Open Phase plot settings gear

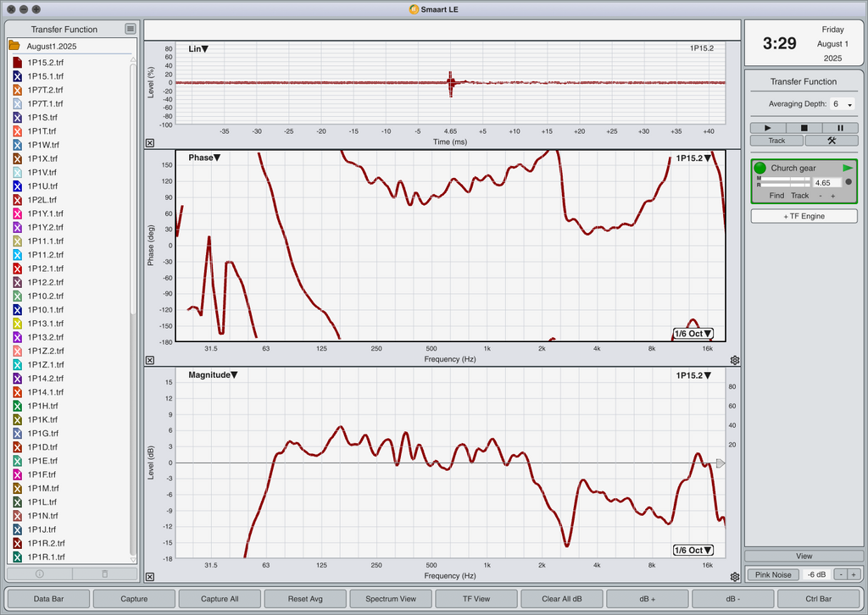pyautogui.click(x=735, y=360)
